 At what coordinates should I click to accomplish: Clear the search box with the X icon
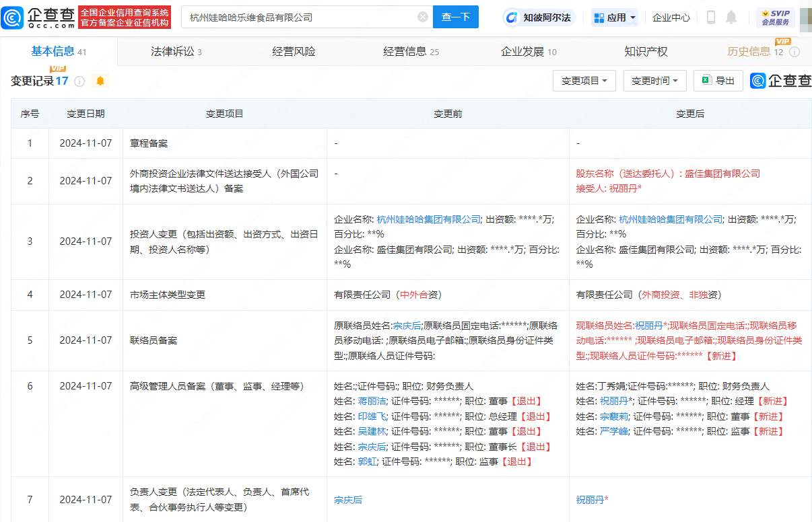coord(423,17)
